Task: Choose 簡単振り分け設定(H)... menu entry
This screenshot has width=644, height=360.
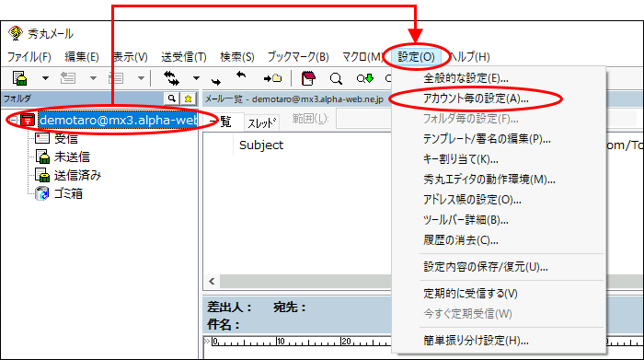Action: point(476,341)
